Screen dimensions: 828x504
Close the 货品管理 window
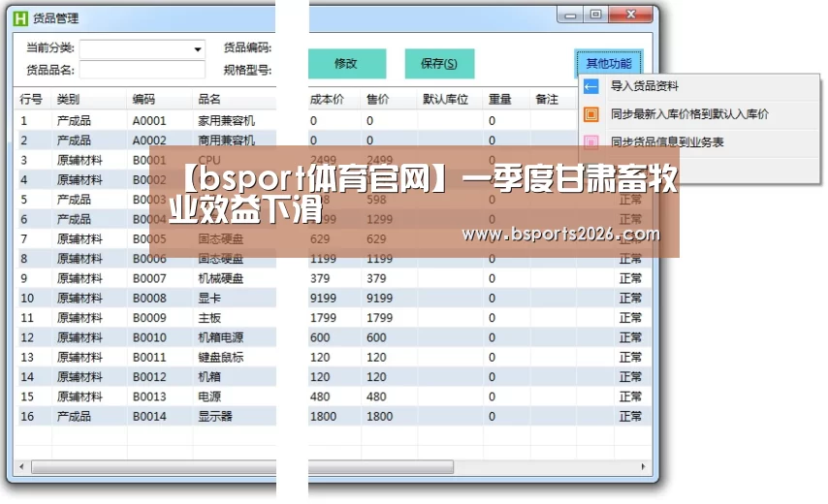(630, 15)
